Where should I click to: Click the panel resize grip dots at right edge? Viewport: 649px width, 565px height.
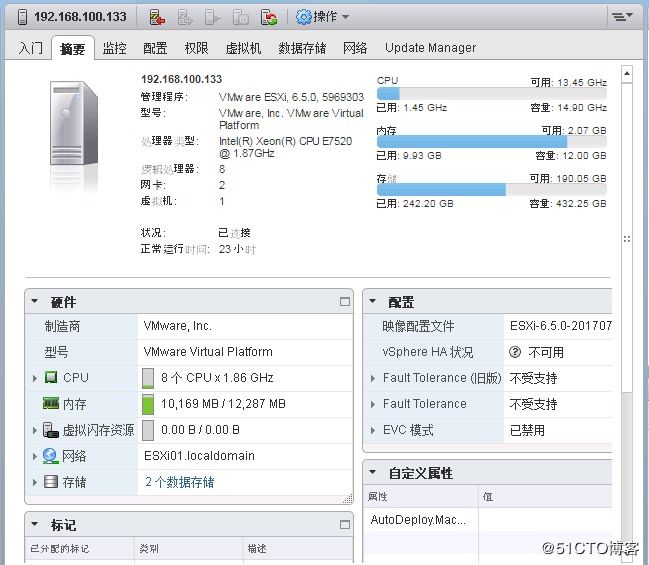pos(627,239)
